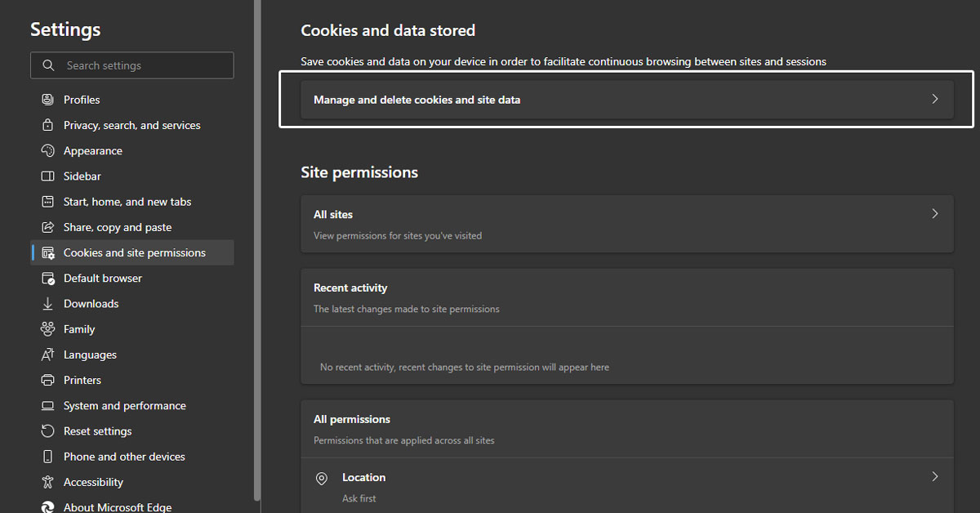980x513 pixels.
Task: Click the Printers icon
Action: click(x=47, y=380)
